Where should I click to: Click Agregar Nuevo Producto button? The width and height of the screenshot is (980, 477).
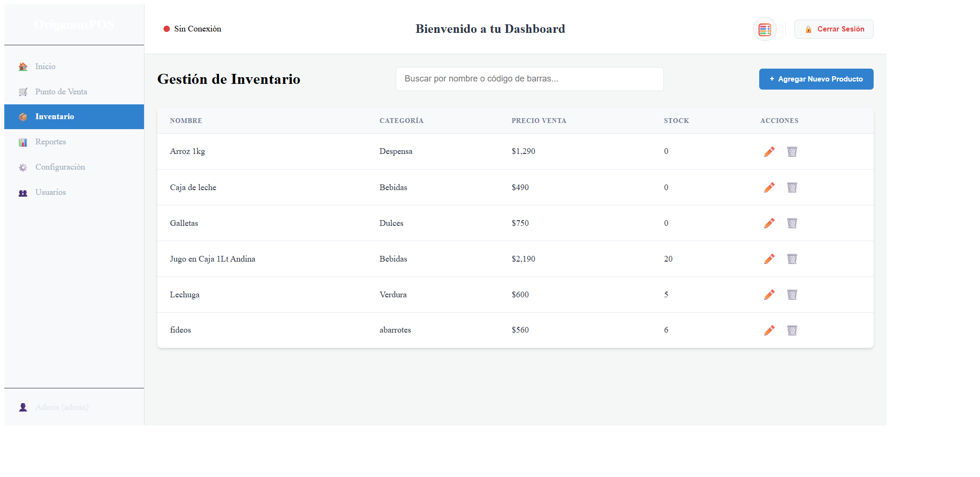click(816, 79)
